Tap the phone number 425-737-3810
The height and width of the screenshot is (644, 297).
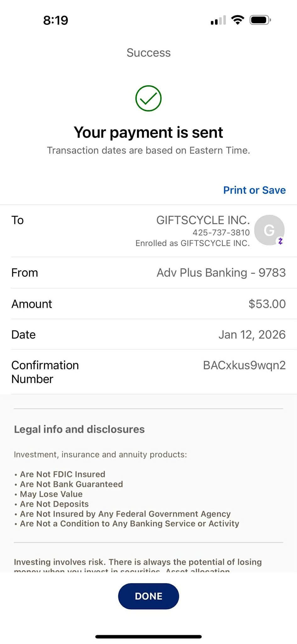point(221,232)
